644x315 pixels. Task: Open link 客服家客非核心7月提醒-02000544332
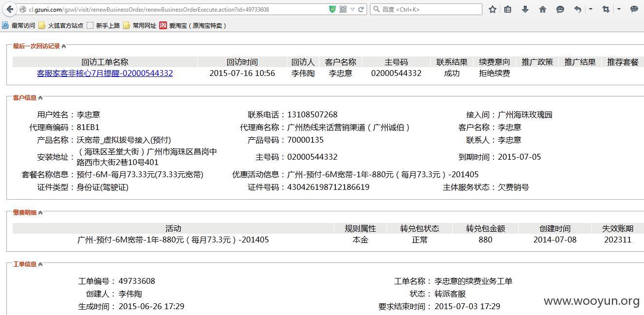[x=105, y=73]
